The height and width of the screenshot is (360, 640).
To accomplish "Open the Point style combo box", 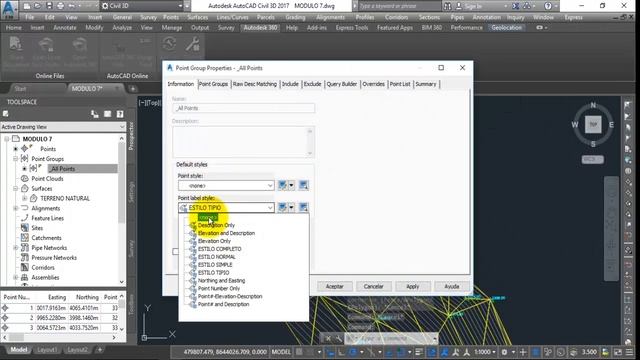I will point(226,186).
